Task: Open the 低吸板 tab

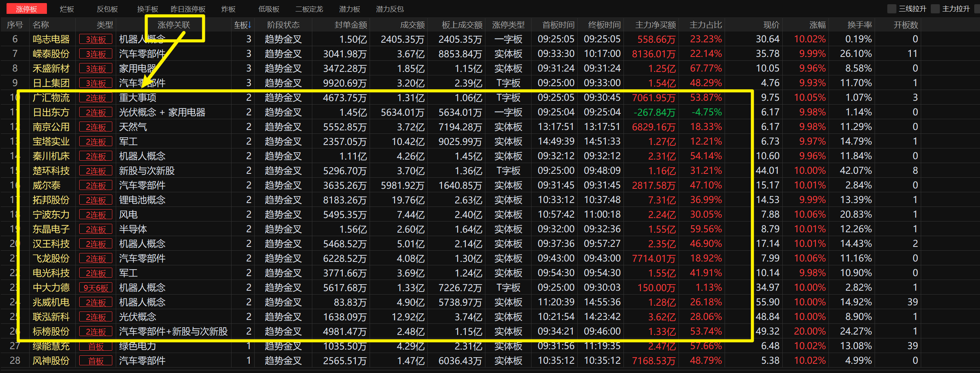Action: click(269, 9)
